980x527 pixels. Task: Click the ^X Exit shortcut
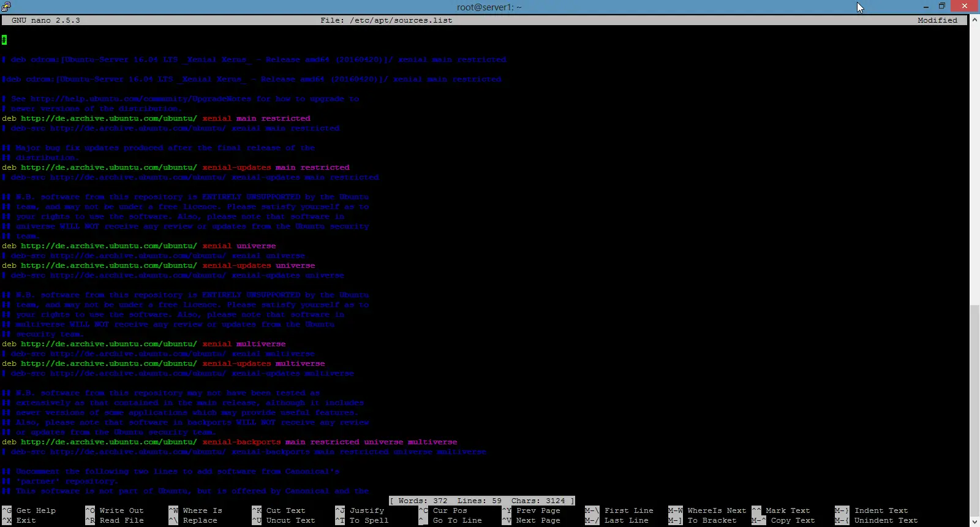pos(19,520)
